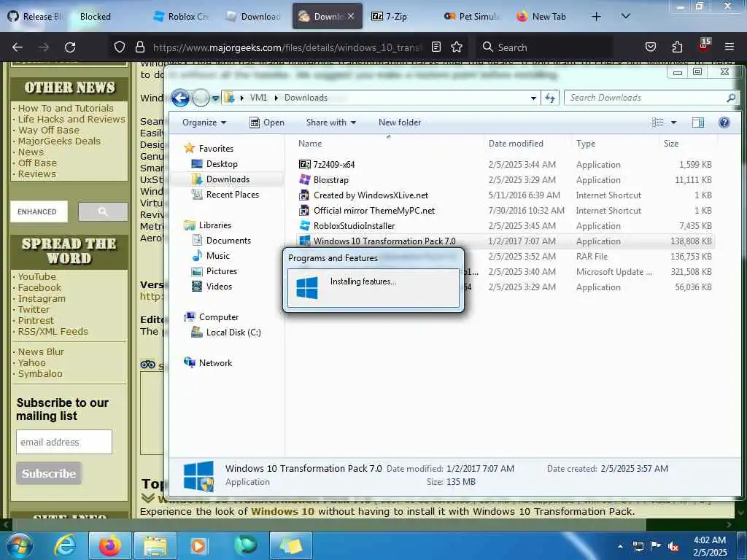The width and height of the screenshot is (747, 560).
Task: Go back in Firefox history
Action: pos(18,47)
